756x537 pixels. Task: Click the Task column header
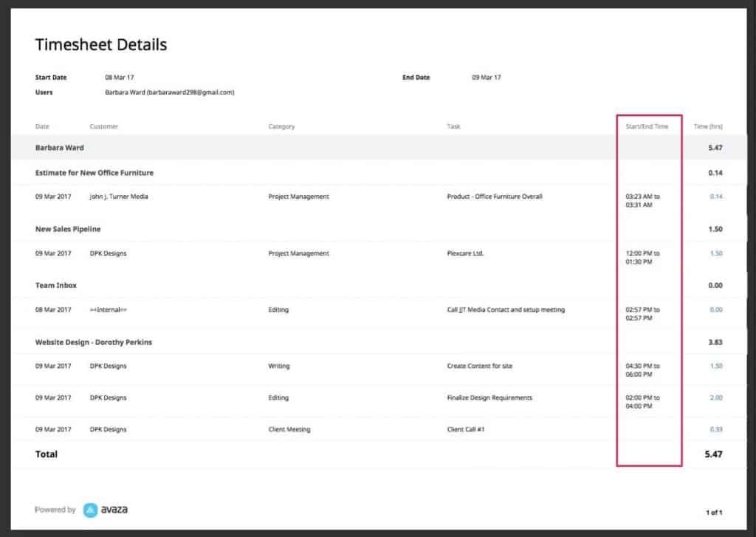pyautogui.click(x=453, y=126)
